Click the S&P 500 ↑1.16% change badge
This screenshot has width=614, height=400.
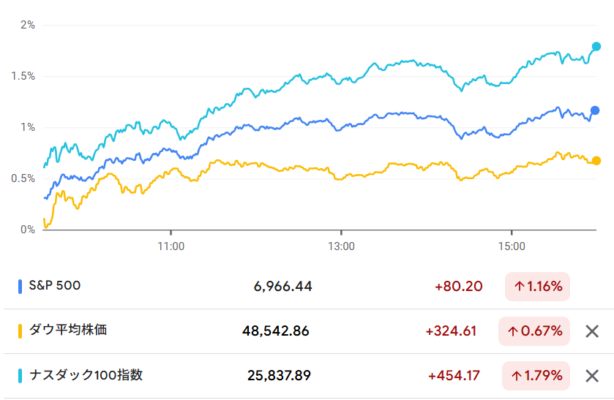tap(537, 287)
